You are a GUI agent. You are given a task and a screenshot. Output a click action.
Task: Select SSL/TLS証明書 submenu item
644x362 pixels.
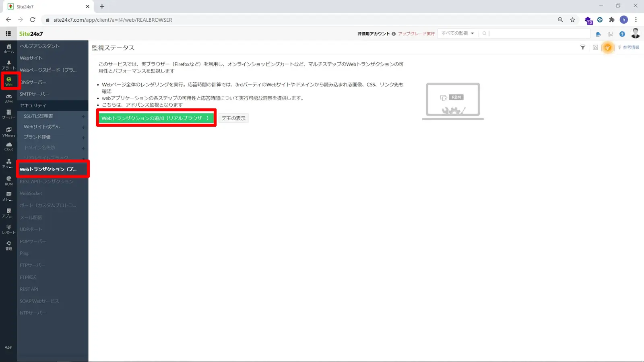[38, 116]
